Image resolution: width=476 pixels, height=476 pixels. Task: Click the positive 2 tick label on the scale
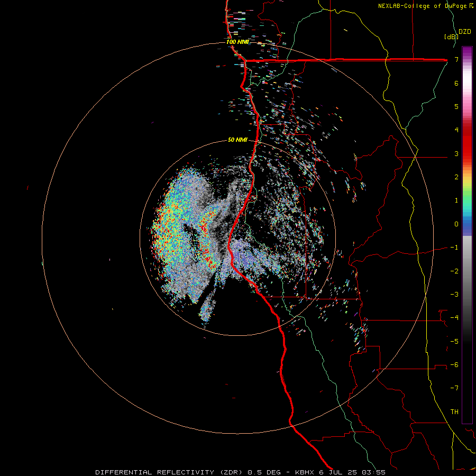(x=456, y=177)
